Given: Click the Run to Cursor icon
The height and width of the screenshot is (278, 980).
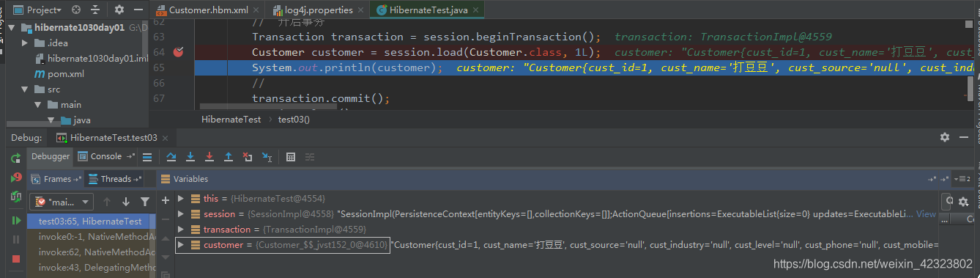Looking at the screenshot, I should click(x=267, y=157).
